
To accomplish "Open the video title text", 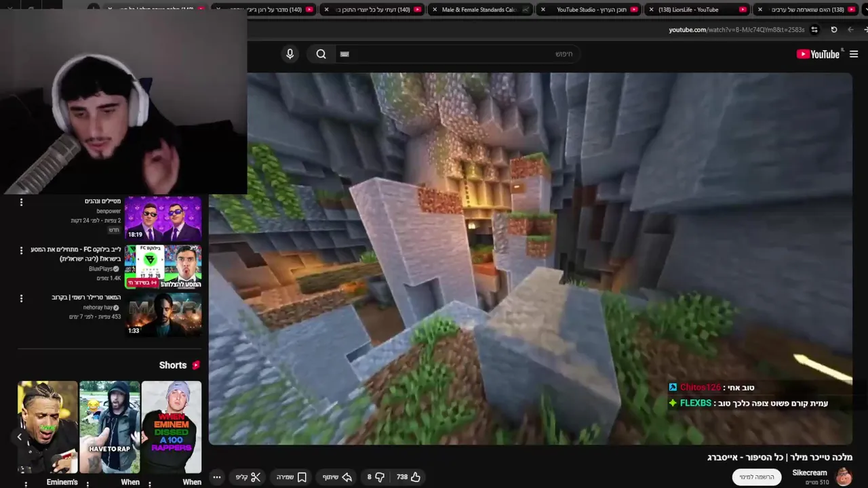I will 780,457.
